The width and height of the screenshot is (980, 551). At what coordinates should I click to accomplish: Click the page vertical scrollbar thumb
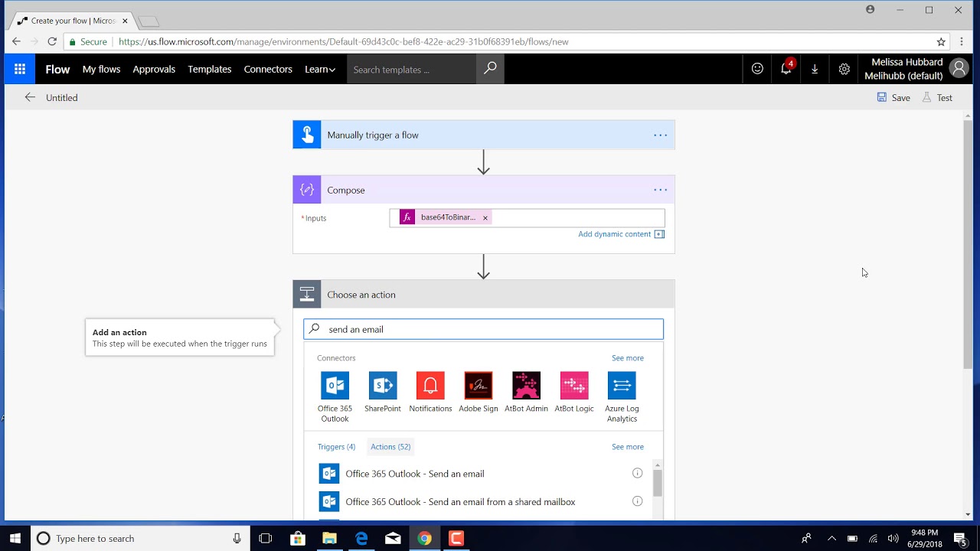[968, 245]
